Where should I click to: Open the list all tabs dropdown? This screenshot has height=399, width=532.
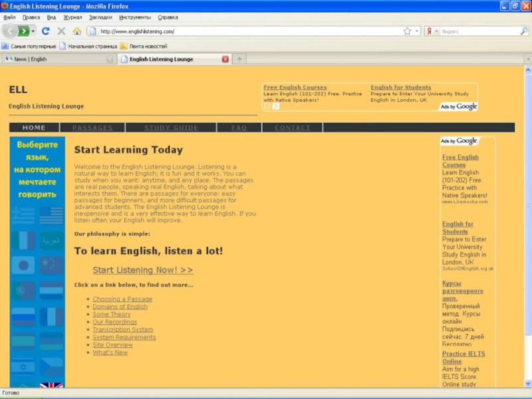(x=528, y=59)
